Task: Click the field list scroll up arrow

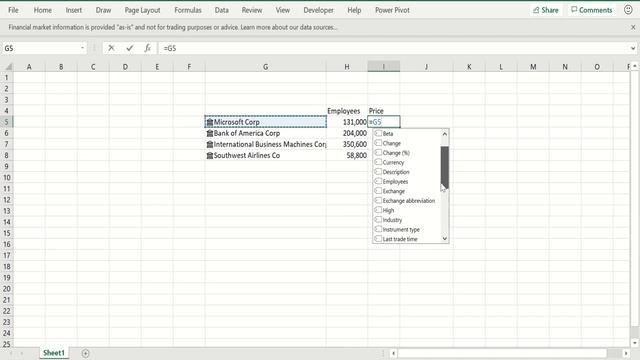Action: pyautogui.click(x=444, y=134)
